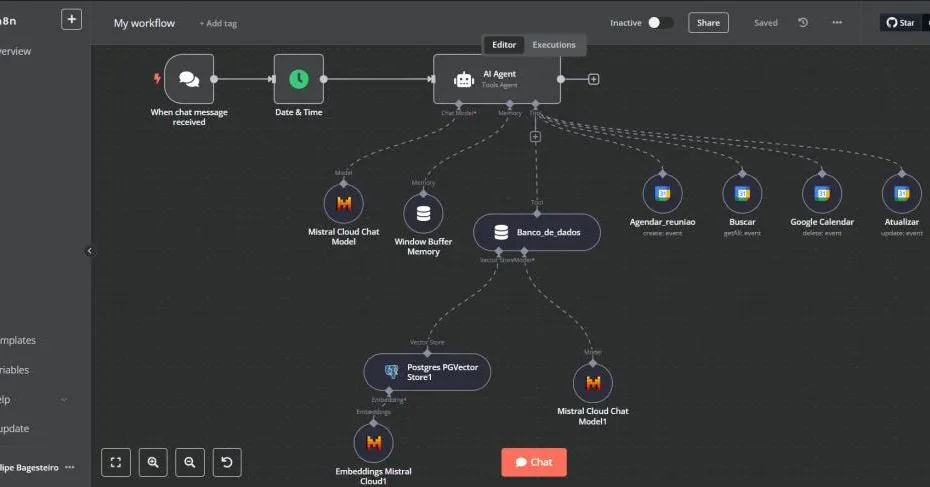Viewport: 930px width, 487px height.
Task: Toggle the Inactive workflow switch
Action: point(659,22)
